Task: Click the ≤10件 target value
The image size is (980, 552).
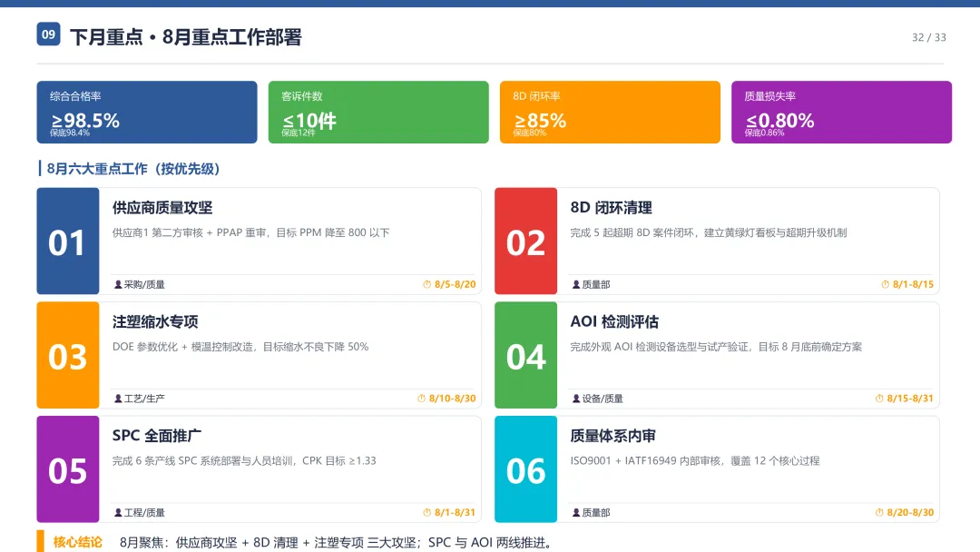Action: click(x=309, y=120)
